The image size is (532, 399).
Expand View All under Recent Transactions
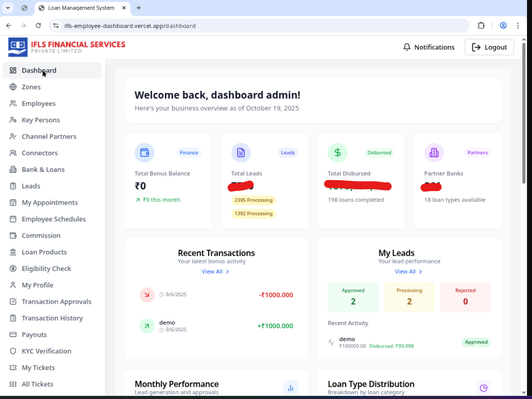pyautogui.click(x=215, y=271)
